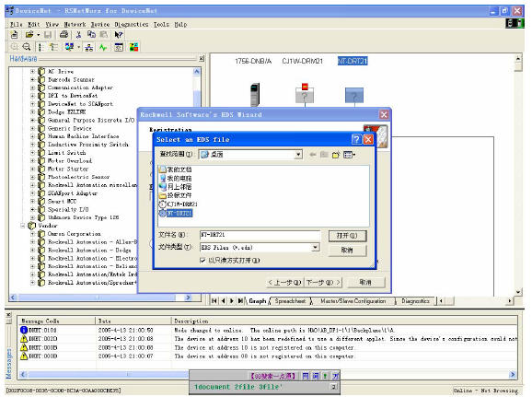Click the Hardware tree horizontal scrollbar
The width and height of the screenshot is (532, 397).
click(x=101, y=298)
